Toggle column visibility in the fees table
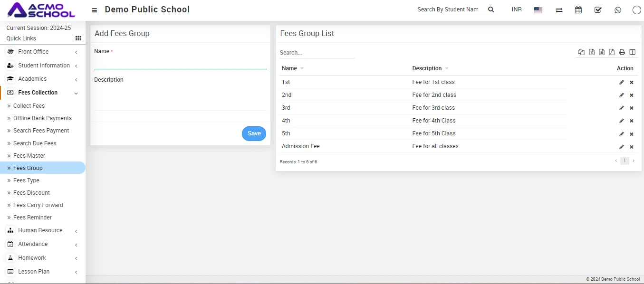Screen dimensions: 644x284 (x=632, y=52)
